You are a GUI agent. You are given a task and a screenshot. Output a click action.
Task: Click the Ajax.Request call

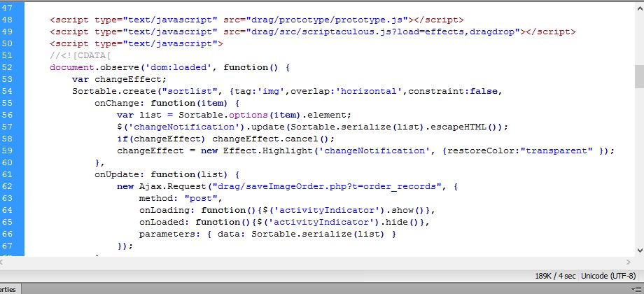coord(172,186)
